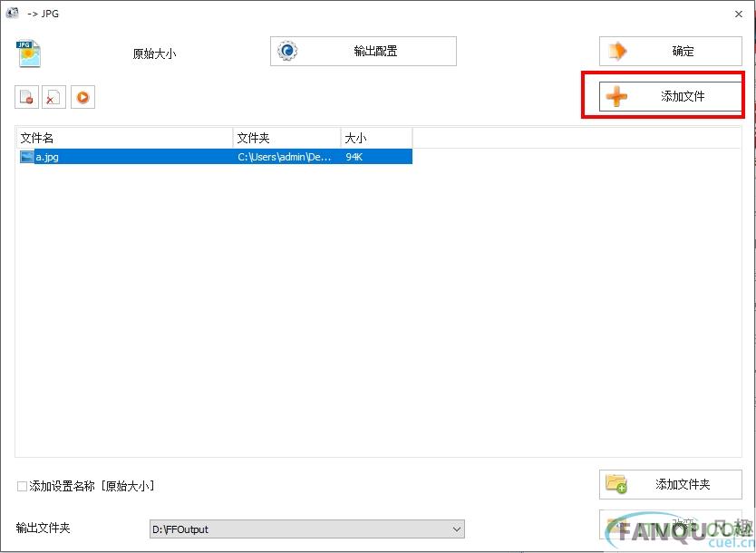Click the remove file icon
756x553 pixels.
[x=26, y=97]
